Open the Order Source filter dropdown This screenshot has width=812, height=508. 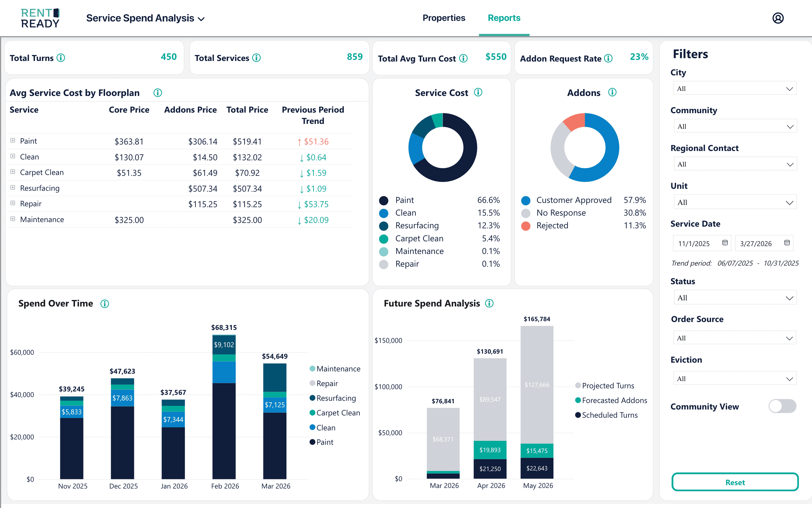click(x=735, y=338)
